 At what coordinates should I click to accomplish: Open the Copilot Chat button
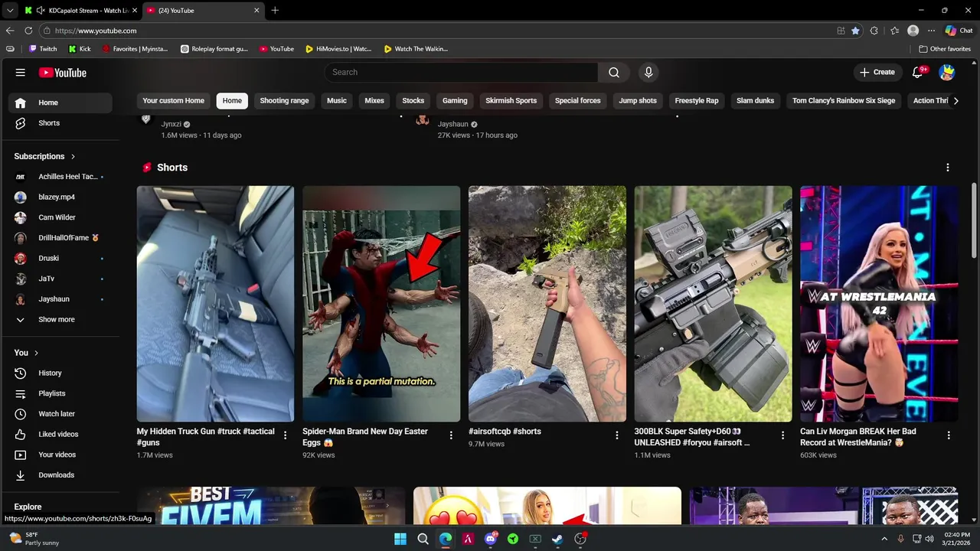tap(959, 31)
